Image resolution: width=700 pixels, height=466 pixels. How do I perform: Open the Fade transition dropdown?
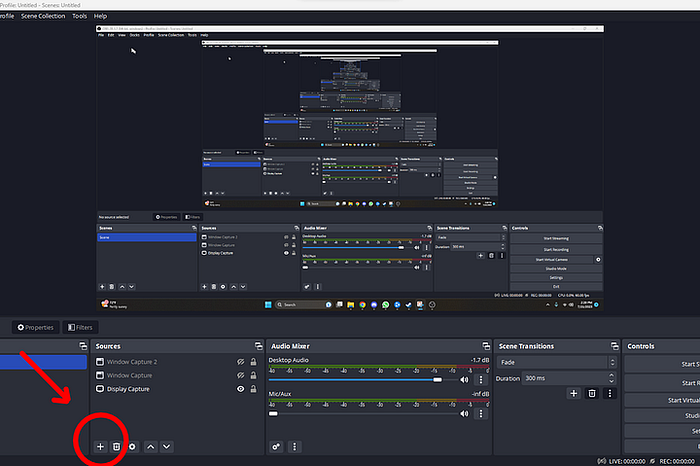click(x=557, y=362)
